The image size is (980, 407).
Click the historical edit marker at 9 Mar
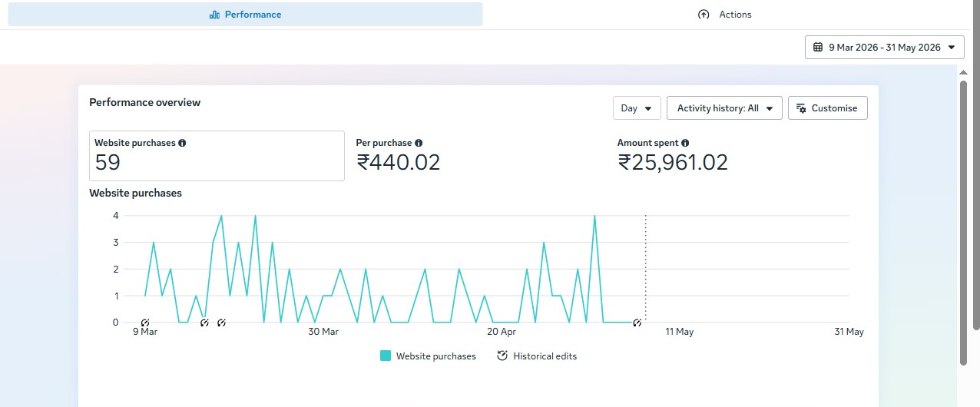[145, 323]
